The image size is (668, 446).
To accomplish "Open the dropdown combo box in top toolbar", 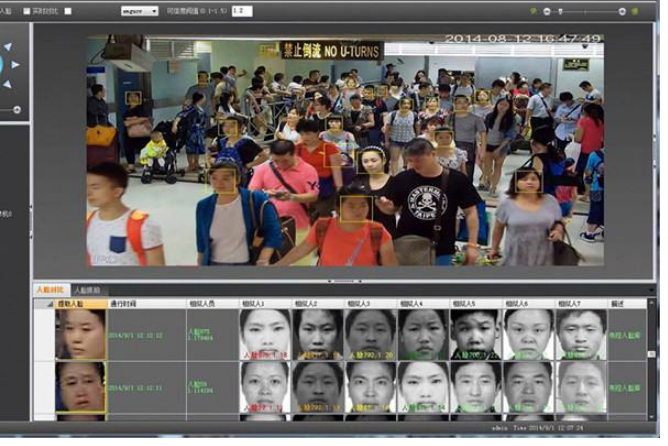I will pyautogui.click(x=140, y=11).
